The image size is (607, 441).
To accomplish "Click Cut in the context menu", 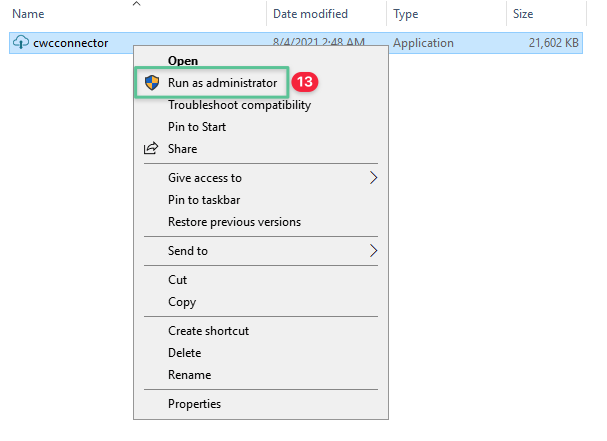I will click(x=178, y=280).
